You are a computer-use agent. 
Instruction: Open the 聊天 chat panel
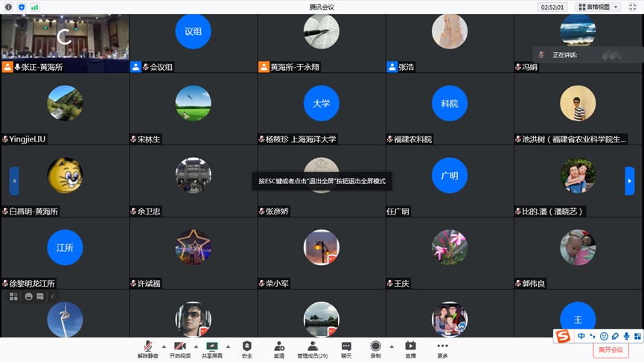click(x=346, y=347)
